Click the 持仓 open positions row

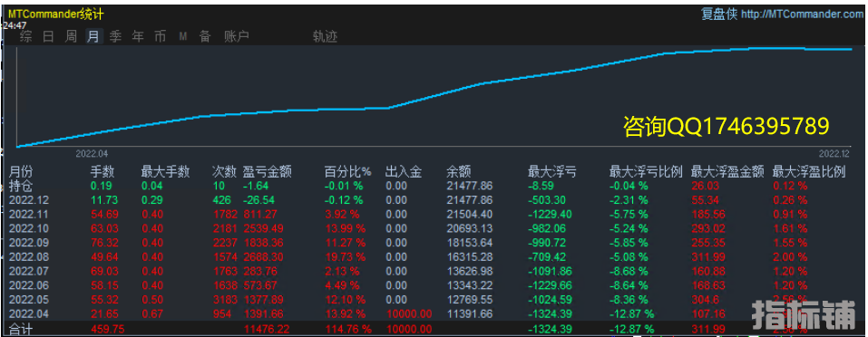coord(434,187)
